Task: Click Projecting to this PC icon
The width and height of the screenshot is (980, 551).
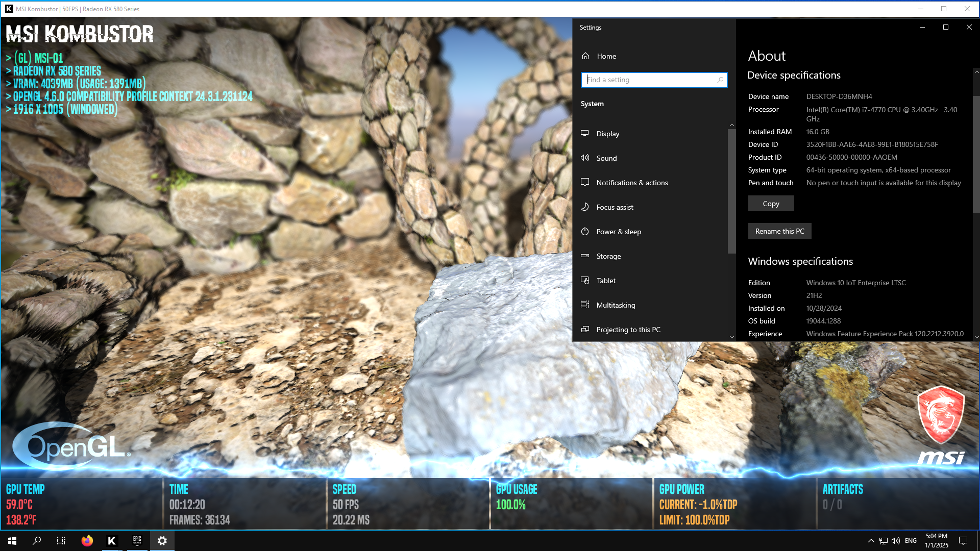Action: tap(585, 329)
